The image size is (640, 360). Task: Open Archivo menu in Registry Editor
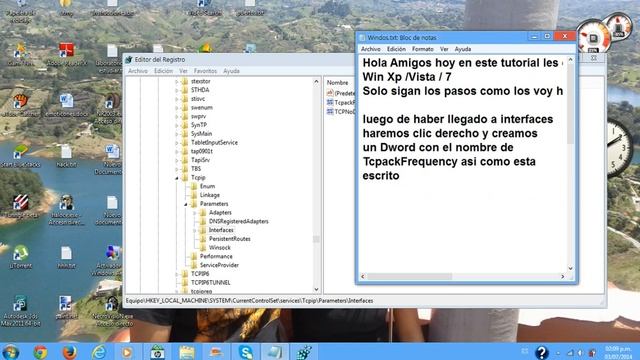tap(138, 71)
